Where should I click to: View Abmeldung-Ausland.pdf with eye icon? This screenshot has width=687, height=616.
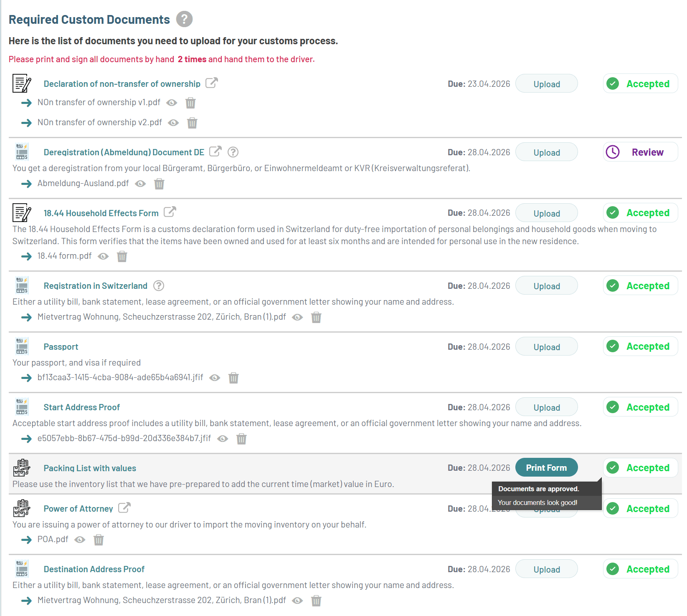[x=140, y=184]
